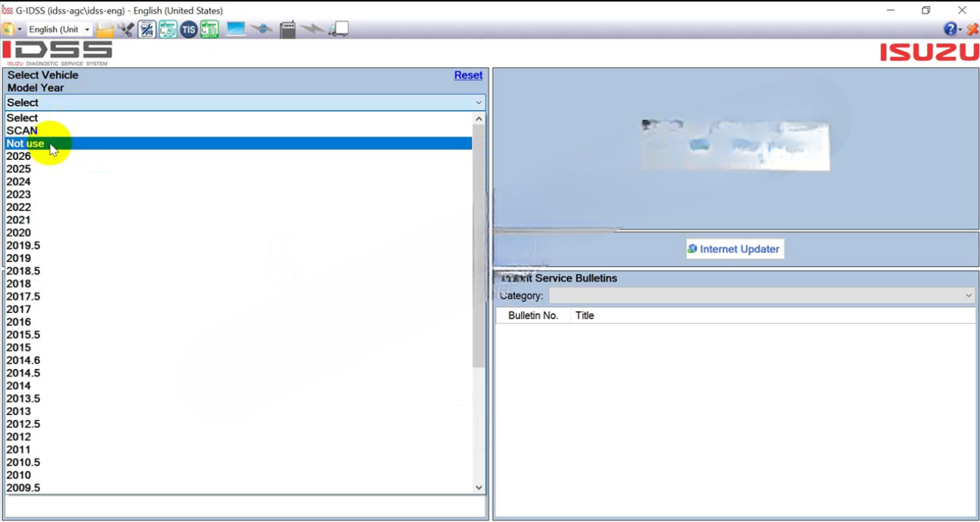
Task: Select model year 2017.5
Action: [x=239, y=296]
